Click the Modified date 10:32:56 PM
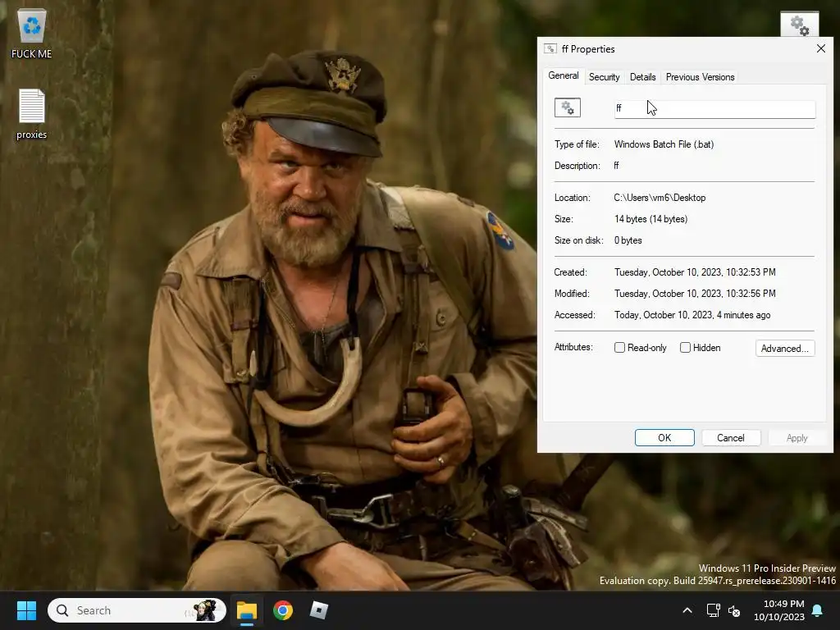This screenshot has width=840, height=630. click(x=695, y=294)
